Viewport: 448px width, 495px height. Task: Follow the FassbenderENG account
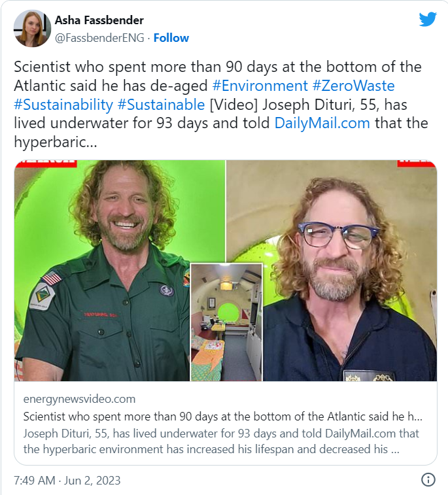pyautogui.click(x=171, y=38)
